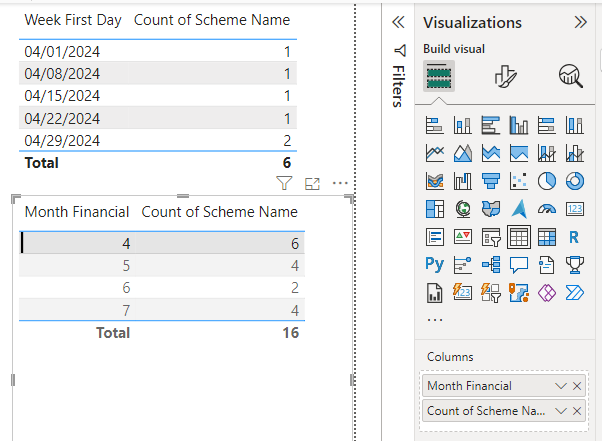Open Month Financial field dropdown

(x=561, y=386)
